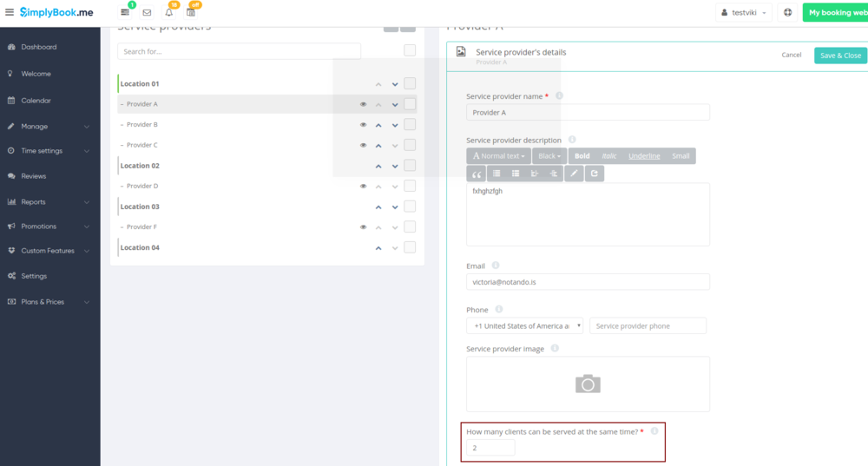Go to Reviews in the sidebar
The width and height of the screenshot is (868, 466).
point(34,176)
